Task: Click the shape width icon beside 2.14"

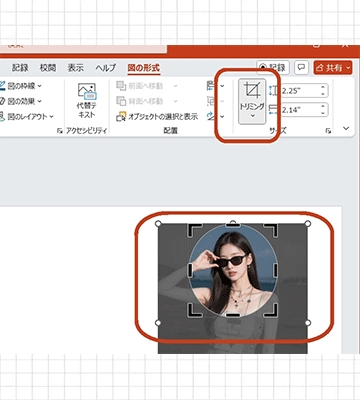Action: 273,109
